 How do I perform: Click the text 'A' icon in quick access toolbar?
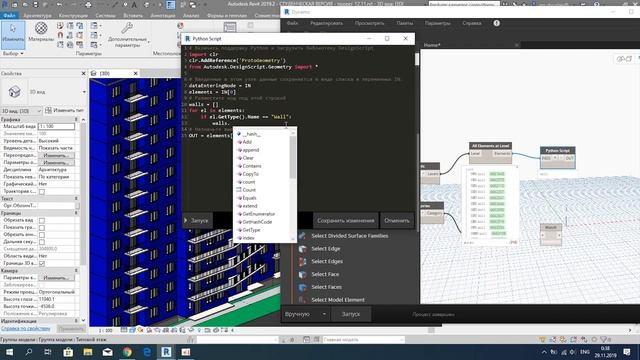134,5
